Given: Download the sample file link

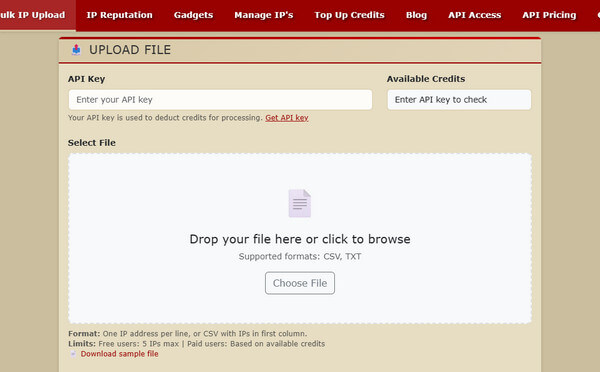Looking at the screenshot, I should click(119, 354).
